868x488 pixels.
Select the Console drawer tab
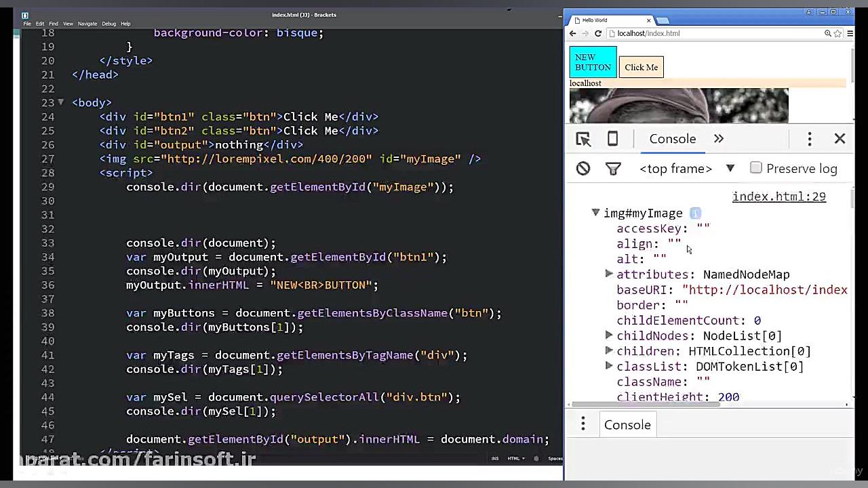tap(627, 425)
